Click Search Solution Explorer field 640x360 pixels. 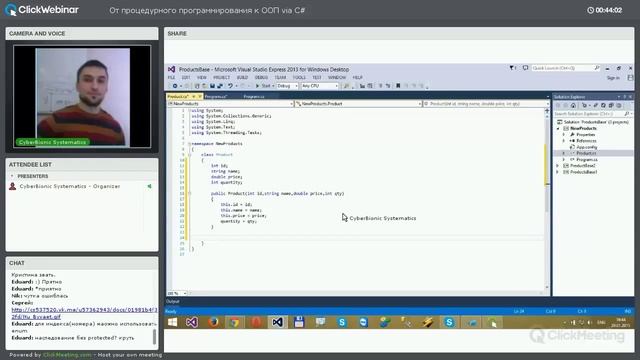click(593, 114)
